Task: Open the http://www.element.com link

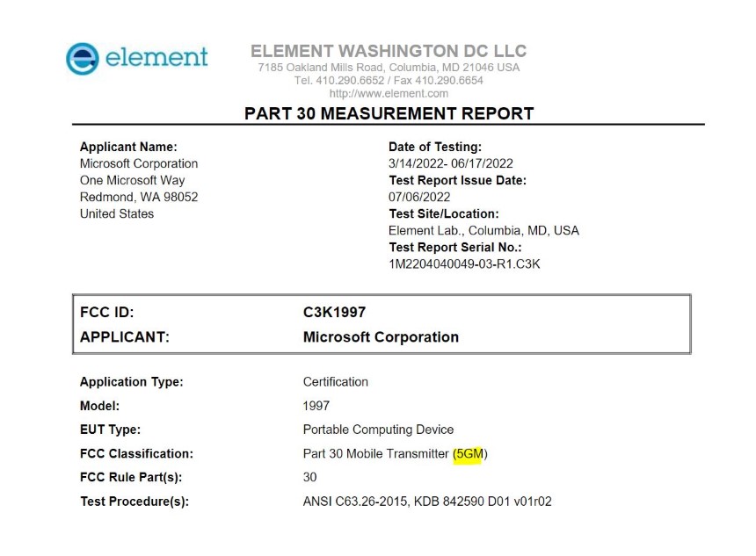Action: pos(389,93)
